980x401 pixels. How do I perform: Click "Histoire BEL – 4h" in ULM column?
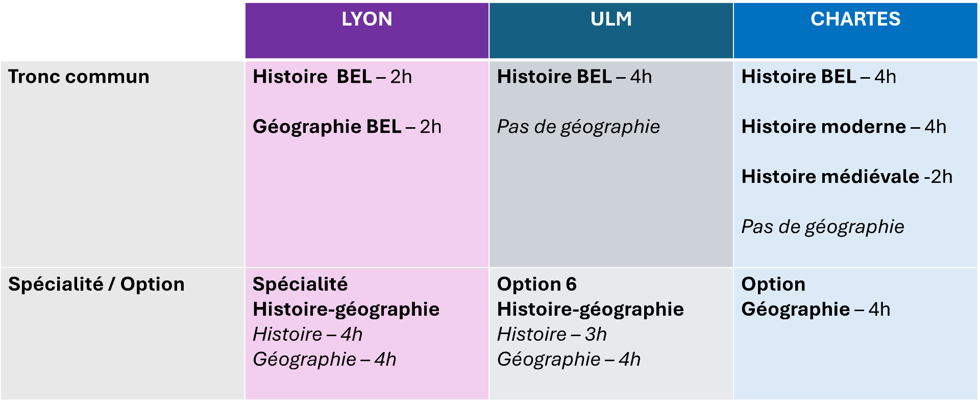pos(574,77)
